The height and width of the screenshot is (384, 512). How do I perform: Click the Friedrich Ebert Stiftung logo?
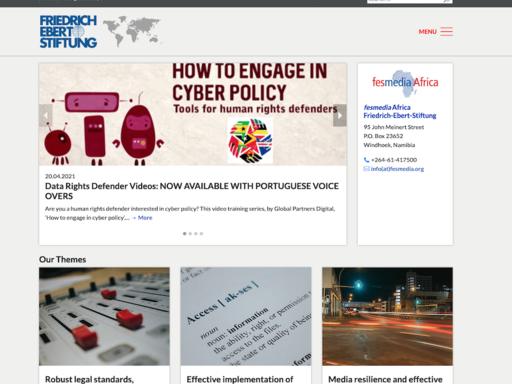[68, 32]
